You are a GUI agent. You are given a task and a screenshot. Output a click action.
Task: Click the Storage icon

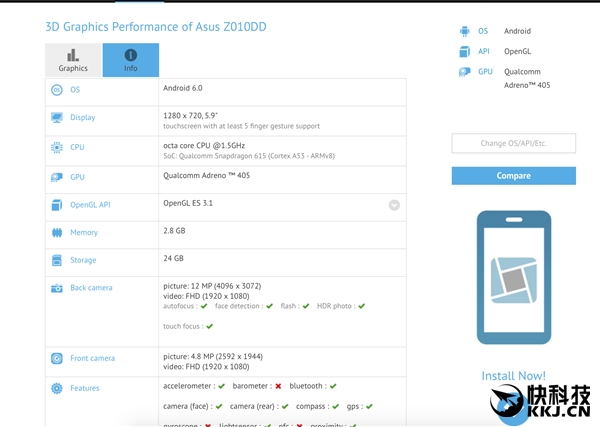click(x=57, y=260)
